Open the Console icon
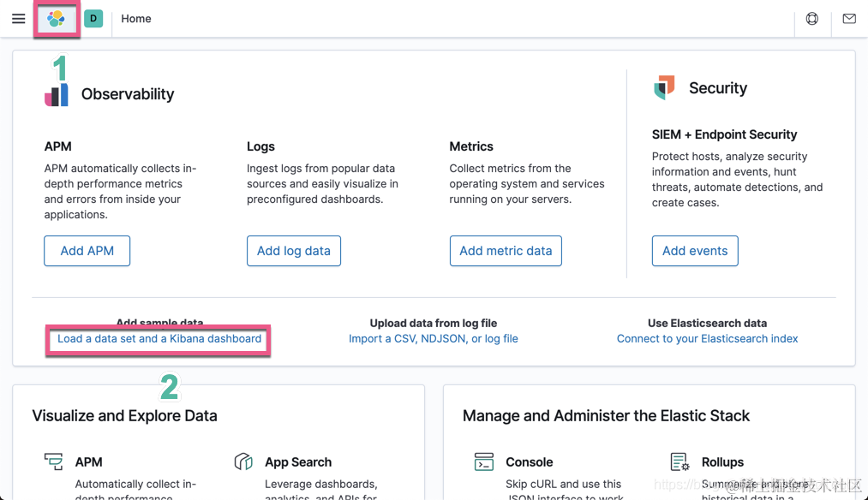868x500 pixels. 484,462
